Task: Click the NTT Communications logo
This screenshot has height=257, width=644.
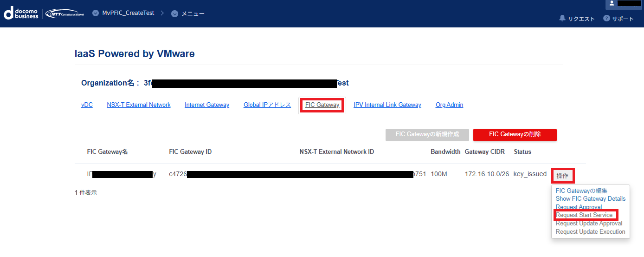Action: click(65, 13)
